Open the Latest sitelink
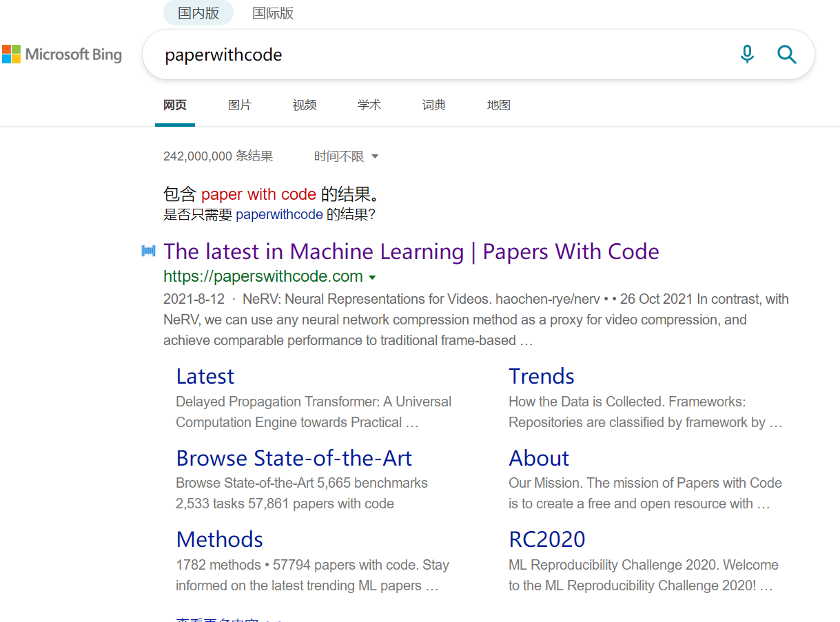This screenshot has width=840, height=622. [205, 376]
